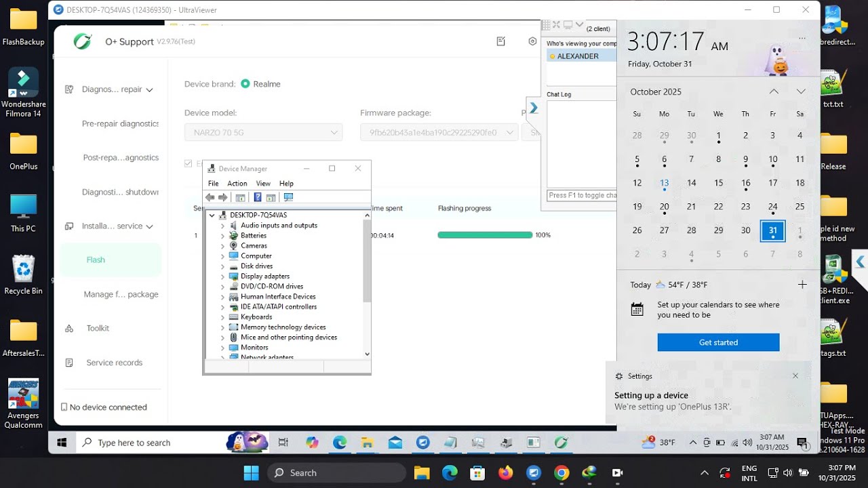This screenshot has width=868, height=488.
Task: Open Device Manager Action menu
Action: pos(237,184)
